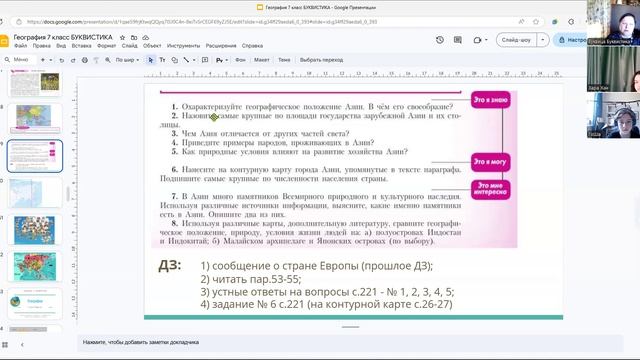Open the Инструменты menu
640x360 pixels.
(x=183, y=46)
